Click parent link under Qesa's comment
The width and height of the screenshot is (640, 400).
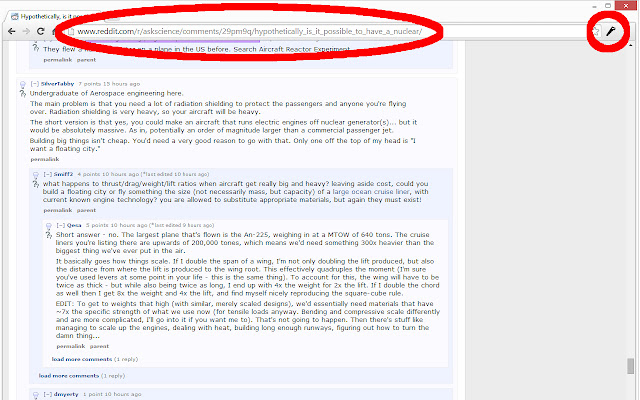click(x=99, y=346)
